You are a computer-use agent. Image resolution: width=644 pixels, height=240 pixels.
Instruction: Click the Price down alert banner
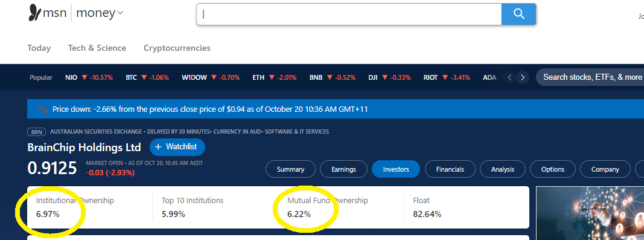335,109
